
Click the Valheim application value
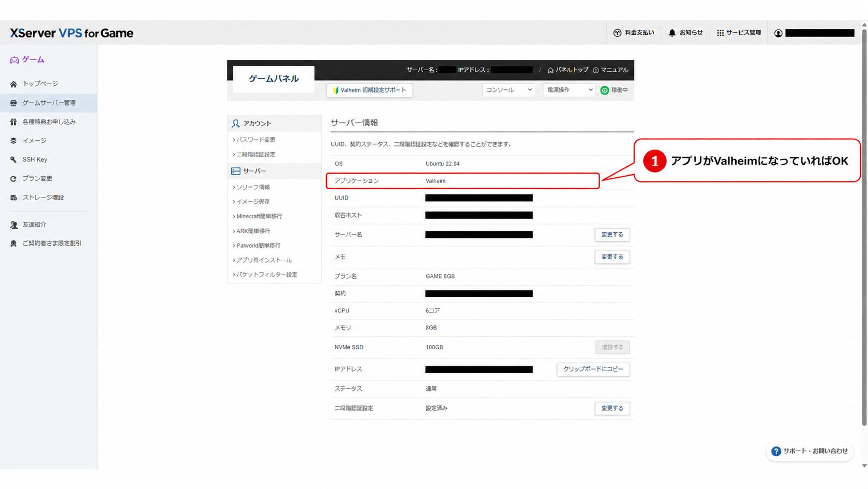tap(436, 181)
